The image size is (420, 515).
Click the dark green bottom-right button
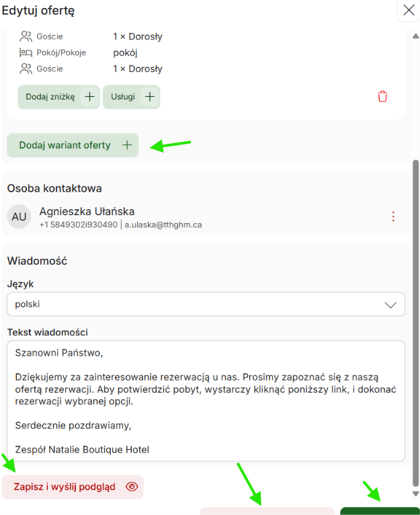(380, 511)
